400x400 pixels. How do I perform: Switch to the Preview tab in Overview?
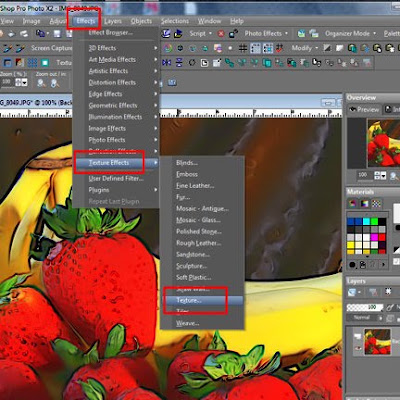[x=364, y=109]
